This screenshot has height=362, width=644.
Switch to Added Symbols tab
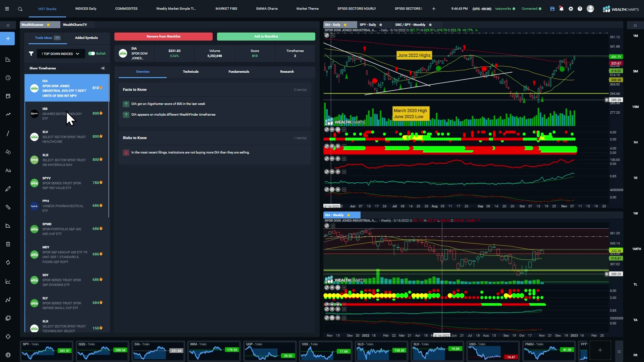(87, 38)
